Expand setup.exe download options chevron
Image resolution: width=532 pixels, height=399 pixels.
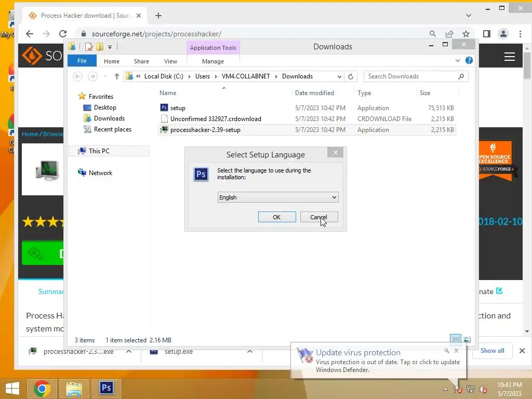(250, 351)
